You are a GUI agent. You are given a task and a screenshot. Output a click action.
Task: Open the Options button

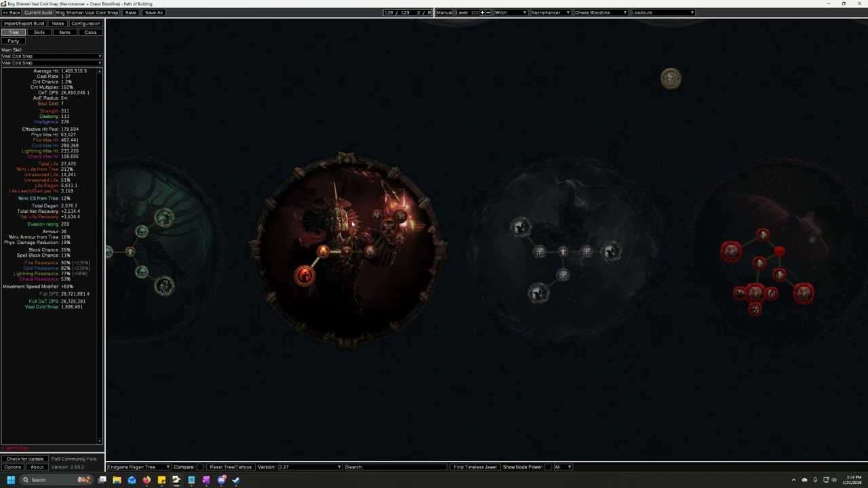coord(12,467)
